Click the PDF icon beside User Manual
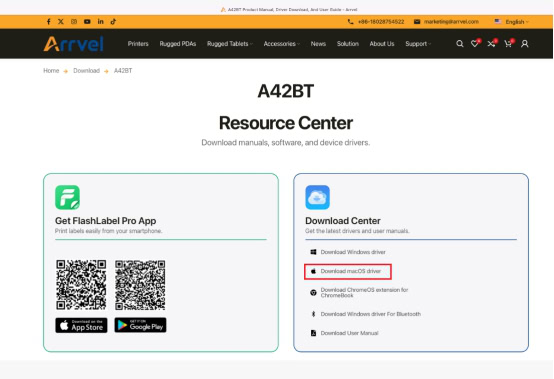Viewport: 554px width, 379px height. [x=313, y=333]
